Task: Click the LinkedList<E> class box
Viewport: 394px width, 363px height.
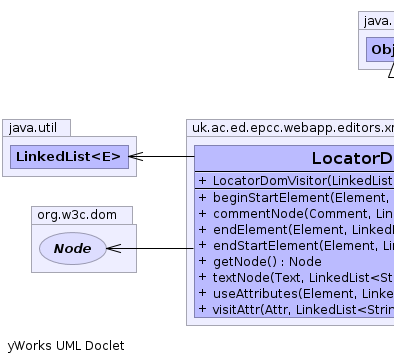Action: coord(69,157)
